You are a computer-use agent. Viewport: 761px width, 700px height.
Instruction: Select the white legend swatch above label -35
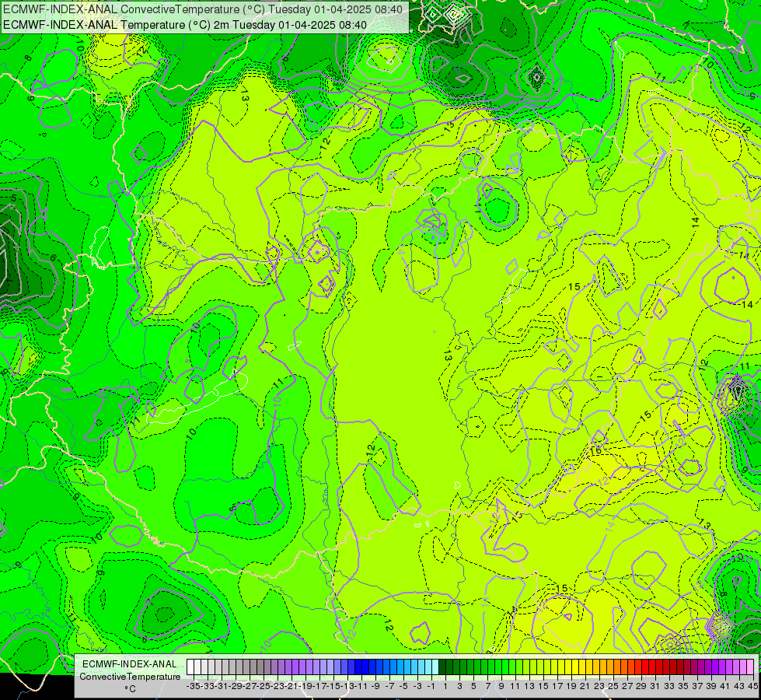tap(190, 667)
